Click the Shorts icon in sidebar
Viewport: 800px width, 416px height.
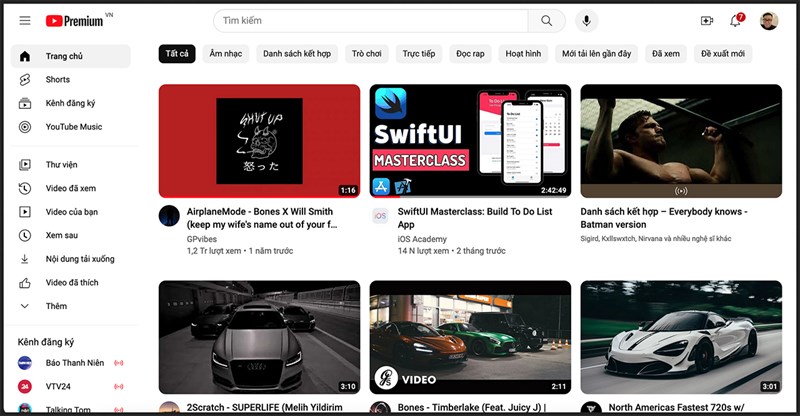[25, 80]
